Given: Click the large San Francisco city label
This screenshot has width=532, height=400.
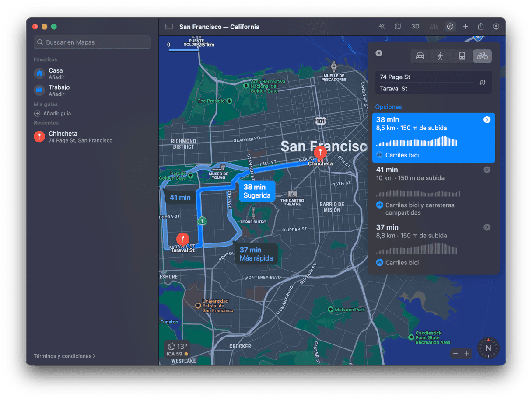Looking at the screenshot, I should (324, 146).
